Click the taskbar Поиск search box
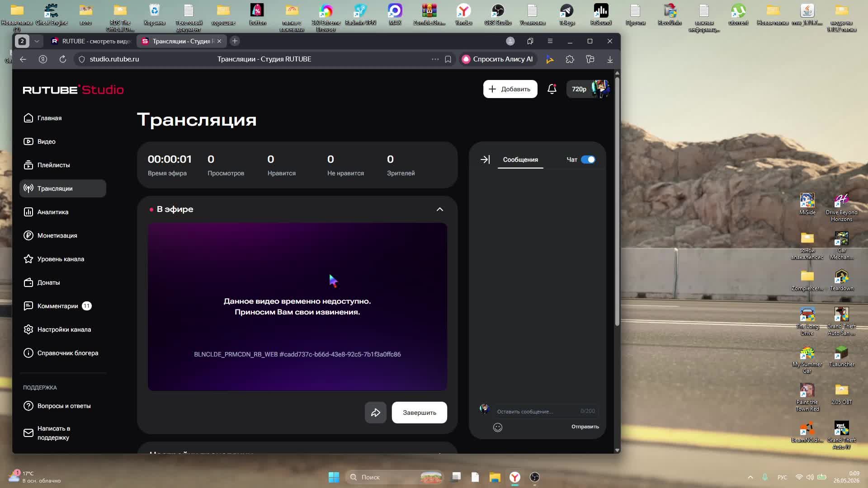The height and width of the screenshot is (488, 868). tap(395, 477)
